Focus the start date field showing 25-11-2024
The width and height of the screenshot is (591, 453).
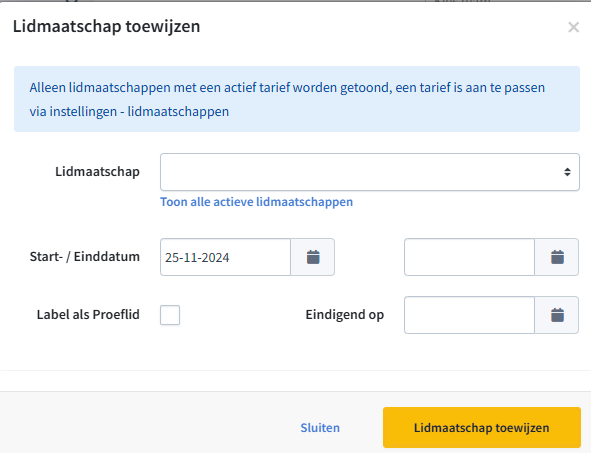coord(225,257)
